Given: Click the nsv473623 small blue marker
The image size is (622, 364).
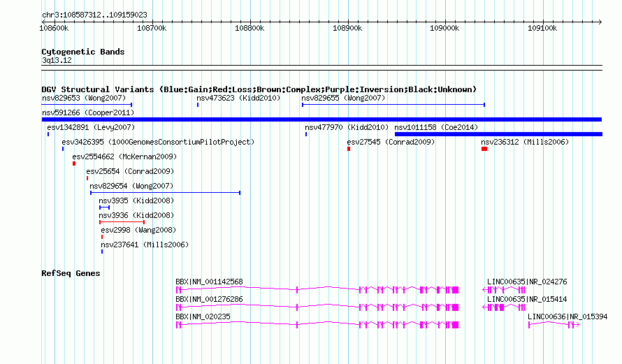Looking at the screenshot, I should coord(198,105).
